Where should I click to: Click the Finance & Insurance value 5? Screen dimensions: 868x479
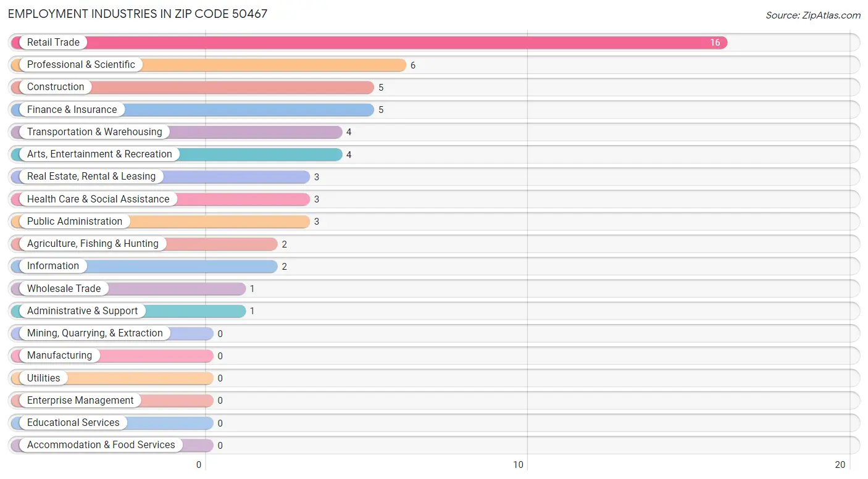pyautogui.click(x=381, y=110)
